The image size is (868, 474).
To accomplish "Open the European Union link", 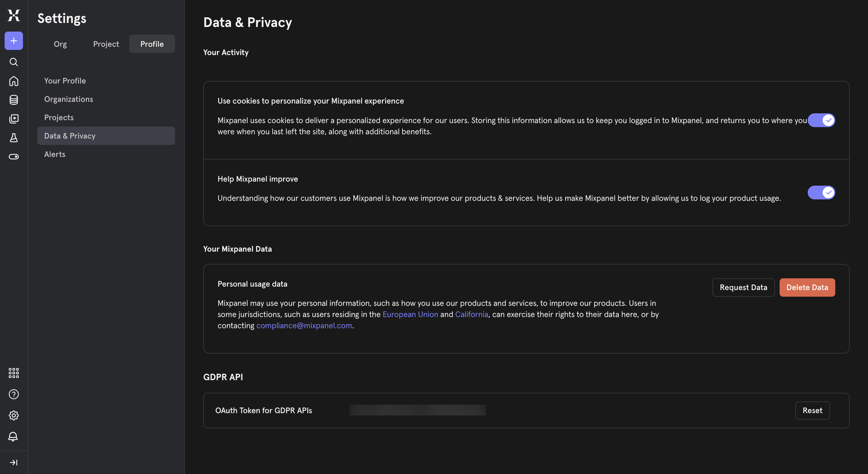I will point(410,314).
